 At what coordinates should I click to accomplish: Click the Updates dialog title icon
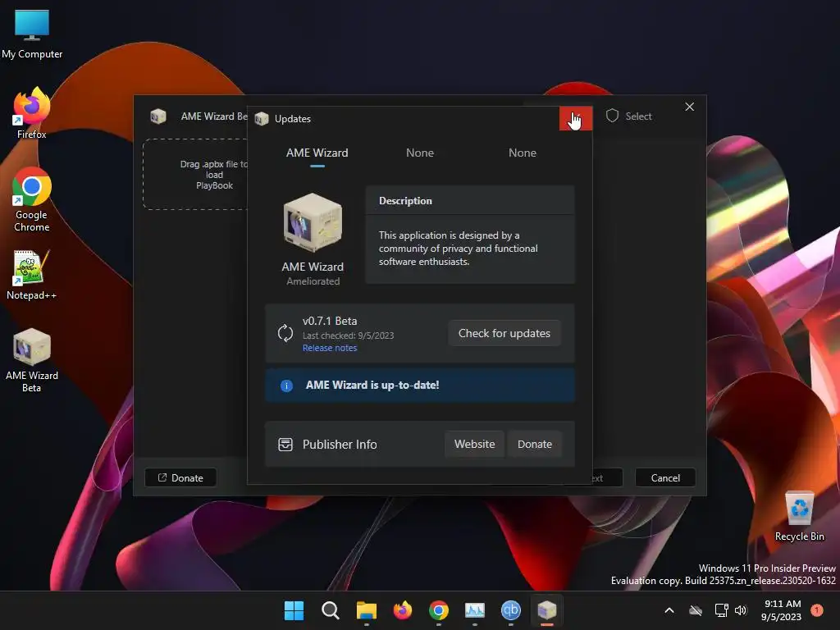[262, 118]
